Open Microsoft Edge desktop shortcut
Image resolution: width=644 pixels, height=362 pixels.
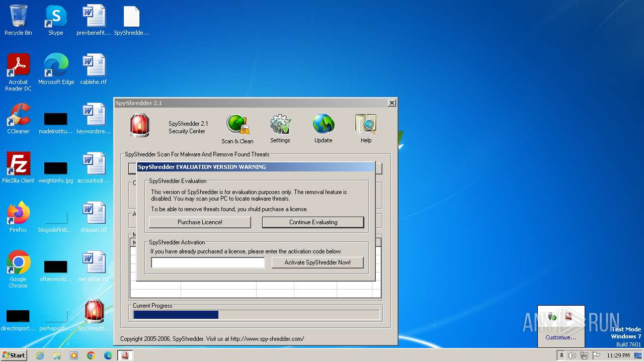point(56,69)
